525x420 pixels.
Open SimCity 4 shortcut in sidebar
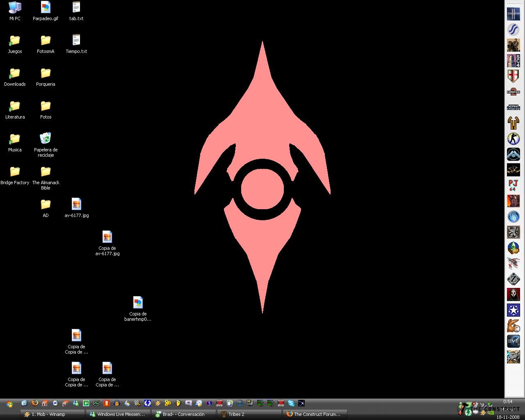[x=513, y=60]
